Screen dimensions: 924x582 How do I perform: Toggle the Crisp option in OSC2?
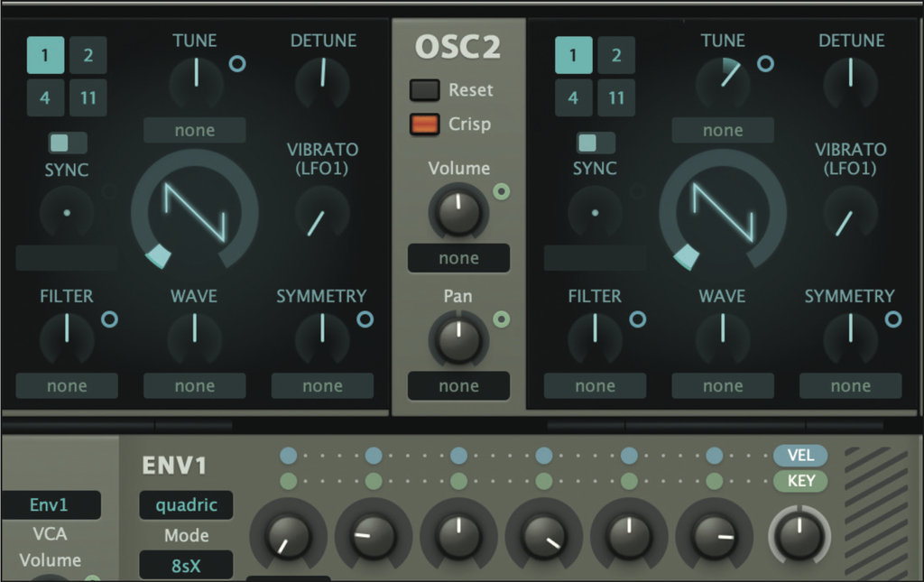(x=424, y=125)
